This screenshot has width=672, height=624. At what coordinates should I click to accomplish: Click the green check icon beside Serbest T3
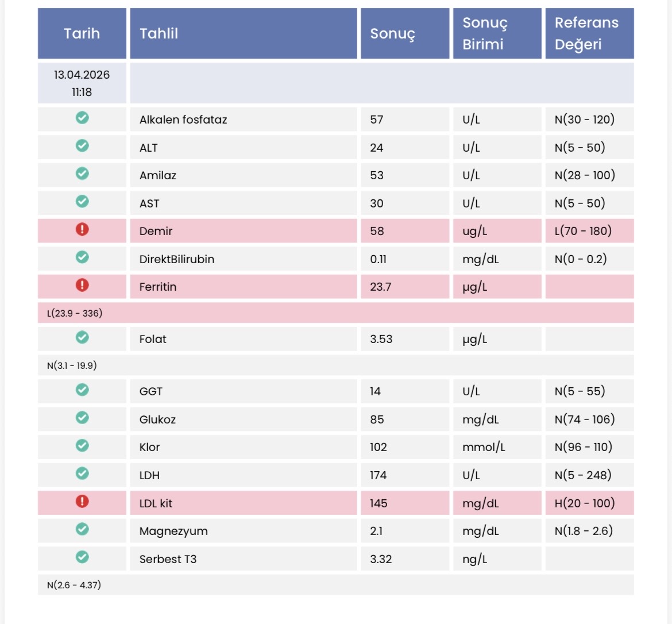point(82,557)
